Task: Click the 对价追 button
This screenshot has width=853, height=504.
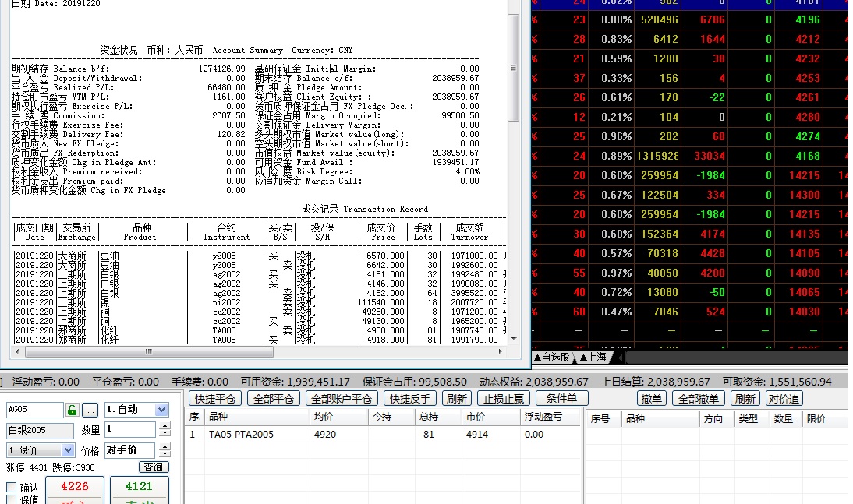Action: pos(784,399)
